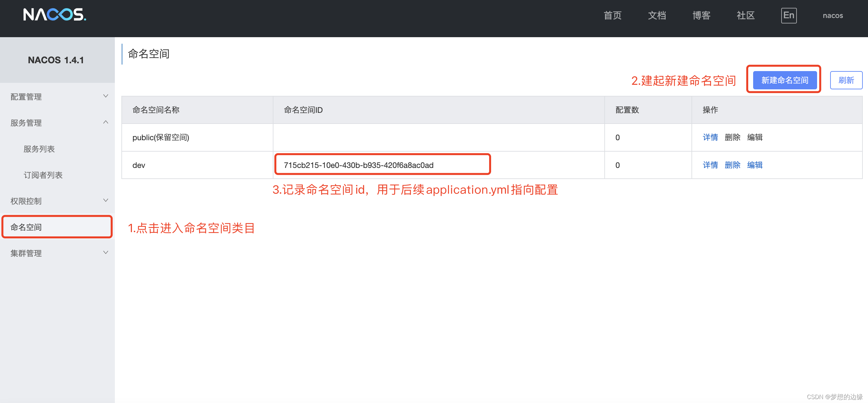Click 编辑 in public row
Screen dimensions: 868x403
click(754, 137)
